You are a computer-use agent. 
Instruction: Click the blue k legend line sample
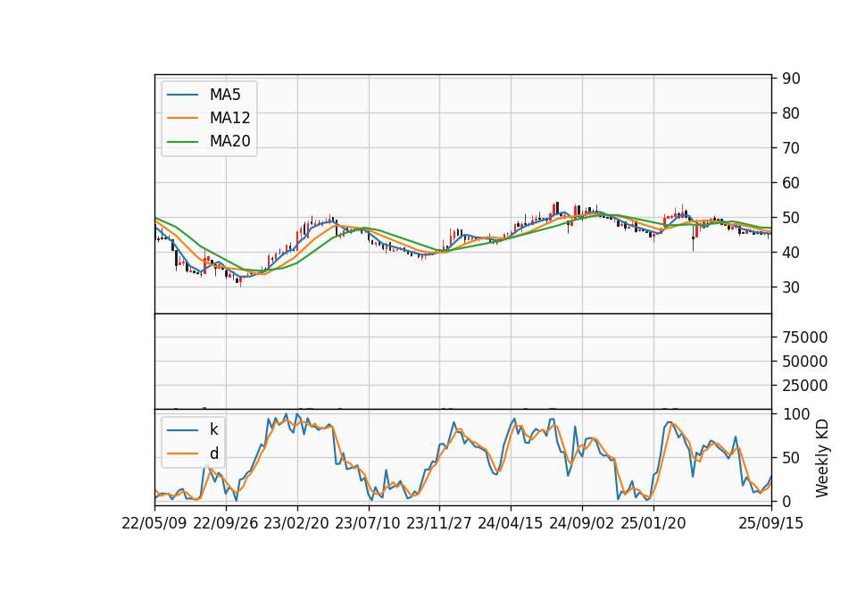click(182, 430)
